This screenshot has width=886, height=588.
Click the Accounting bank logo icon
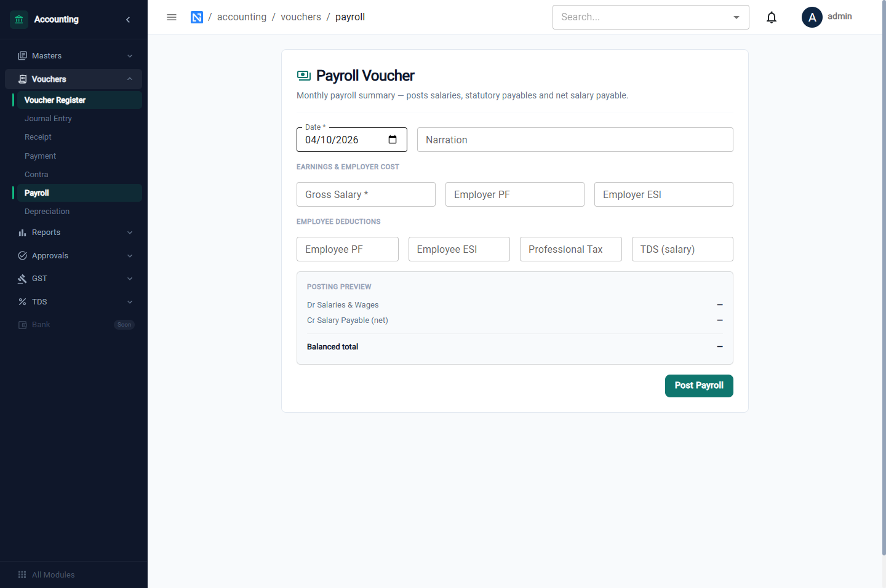tap(19, 20)
